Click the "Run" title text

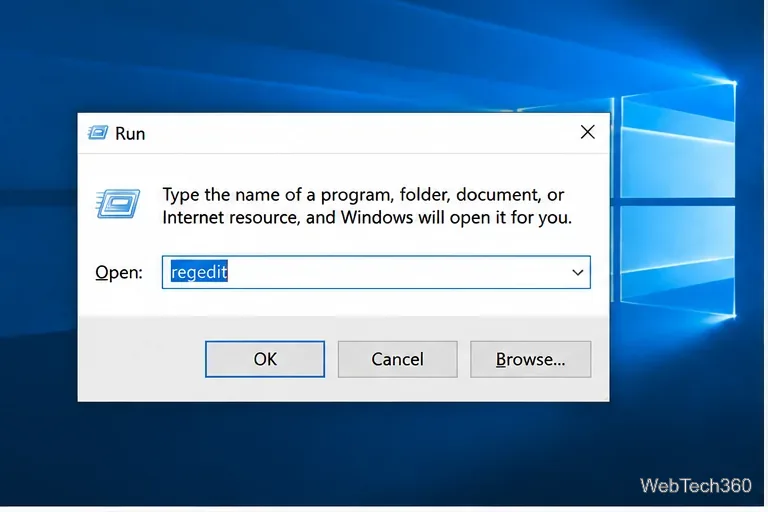[x=130, y=133]
